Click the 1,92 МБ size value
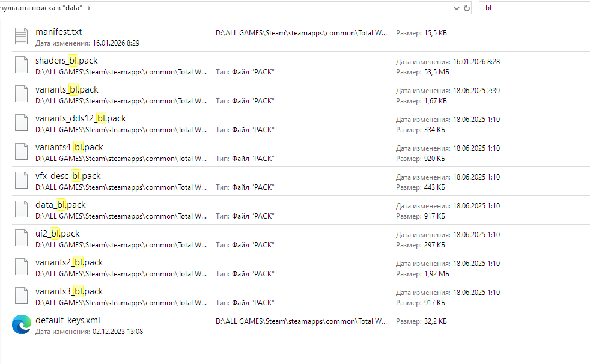Screen dimensions: 590x364 [436, 274]
